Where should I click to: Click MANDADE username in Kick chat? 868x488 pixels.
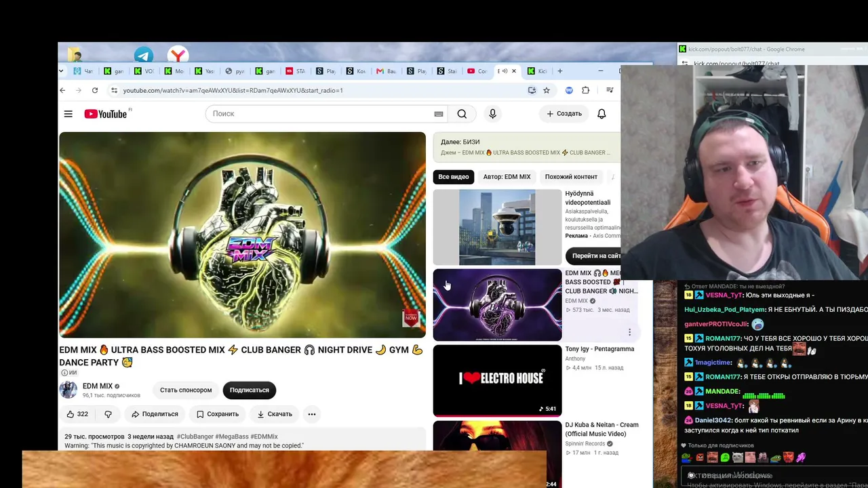pyautogui.click(x=722, y=392)
